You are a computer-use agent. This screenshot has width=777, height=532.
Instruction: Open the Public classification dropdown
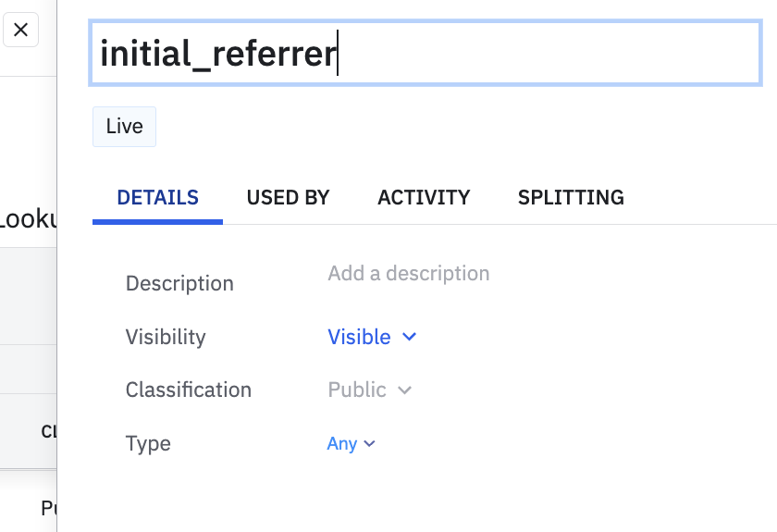click(357, 390)
